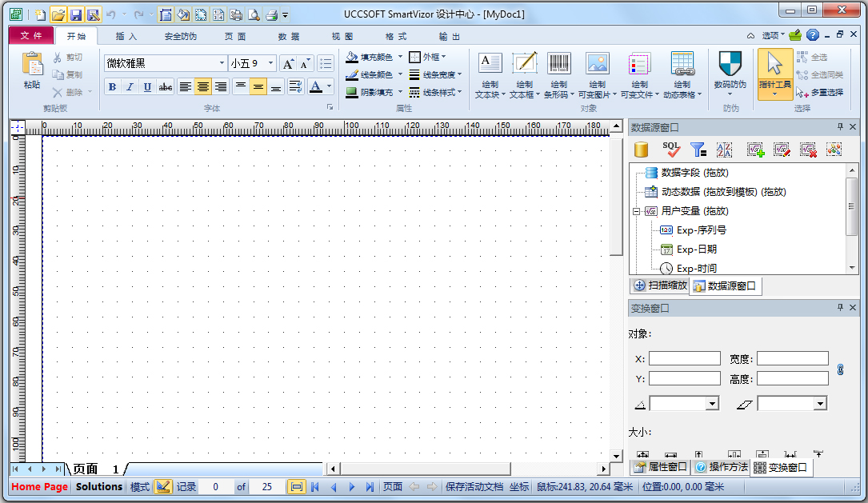
Task: Click the print icon in quick access toolbar
Action: [x=271, y=15]
